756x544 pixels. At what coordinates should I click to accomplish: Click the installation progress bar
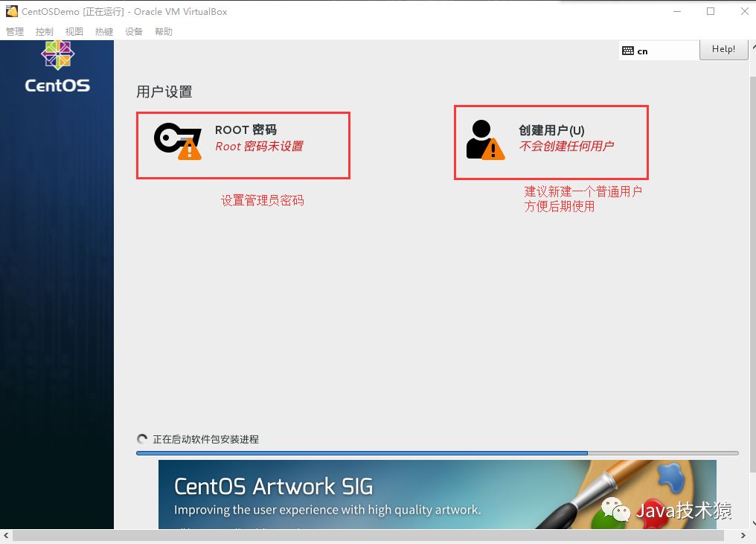point(438,453)
